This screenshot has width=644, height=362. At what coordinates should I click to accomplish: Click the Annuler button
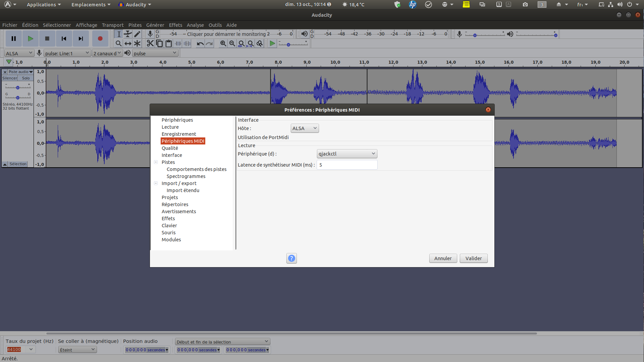click(x=443, y=258)
